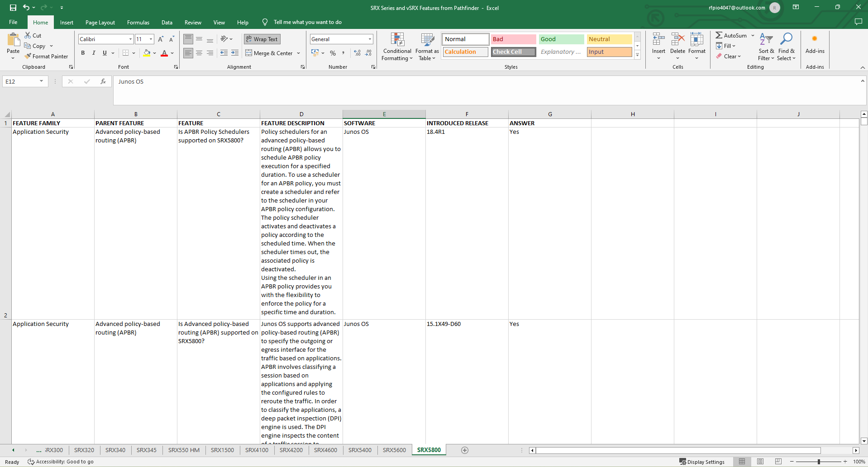Viewport: 868px width, 467px height.
Task: Apply the Calculation cell style
Action: (x=465, y=52)
